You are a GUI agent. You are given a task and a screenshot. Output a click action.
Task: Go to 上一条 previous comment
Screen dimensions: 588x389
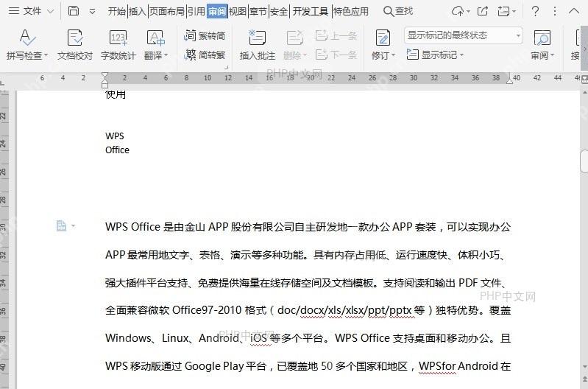(336, 35)
